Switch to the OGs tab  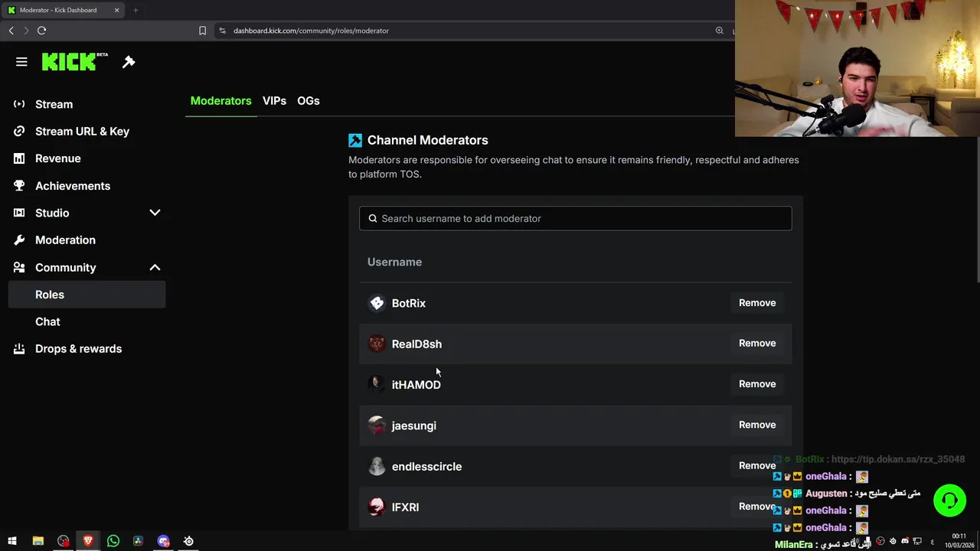tap(309, 101)
